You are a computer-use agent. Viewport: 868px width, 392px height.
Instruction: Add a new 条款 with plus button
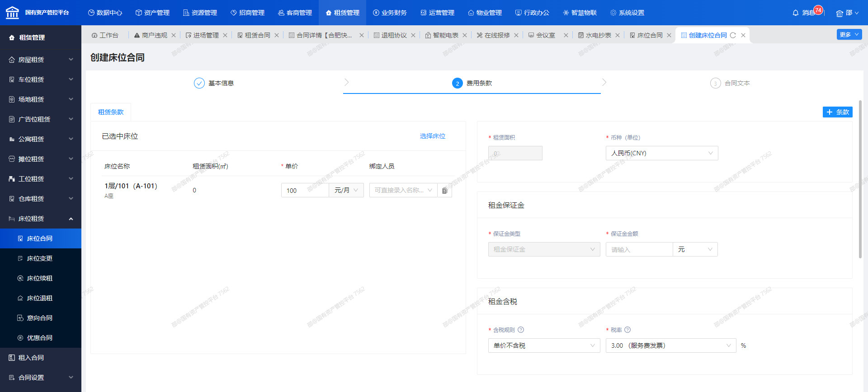[838, 112]
